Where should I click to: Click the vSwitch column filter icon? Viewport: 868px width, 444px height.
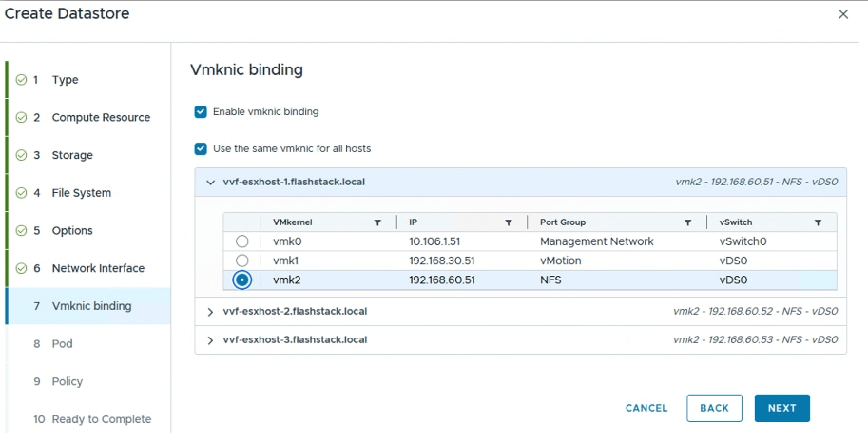818,222
